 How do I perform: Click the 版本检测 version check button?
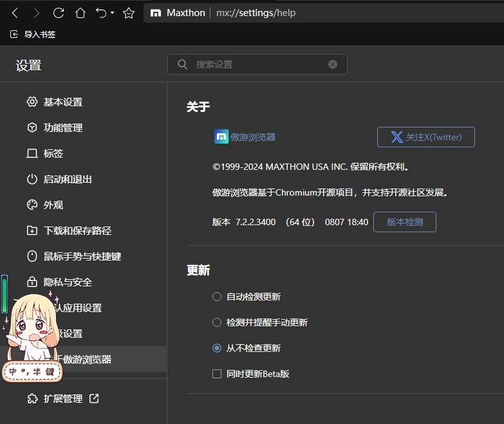tap(404, 222)
